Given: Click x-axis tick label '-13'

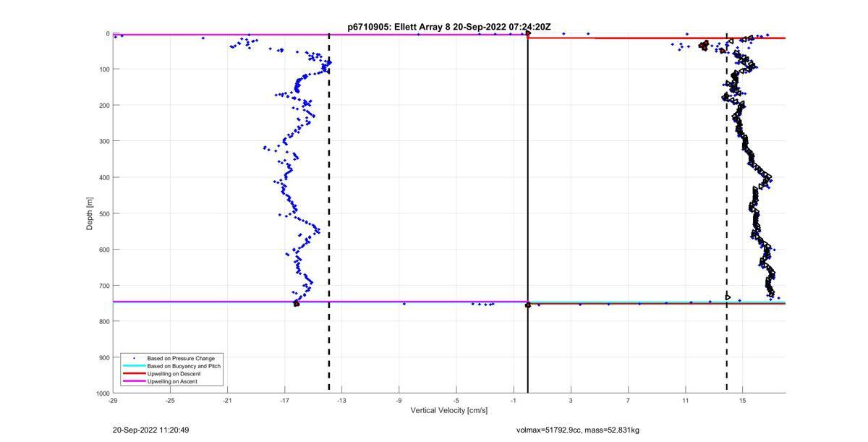Looking at the screenshot, I should coord(341,400).
